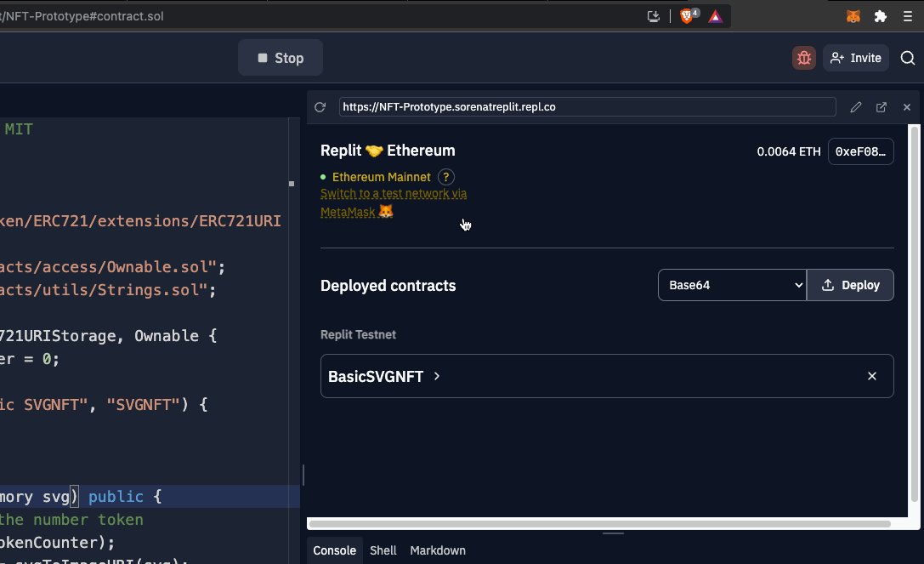924x564 pixels.
Task: Click the pencil edit icon in webview bar
Action: [856, 107]
